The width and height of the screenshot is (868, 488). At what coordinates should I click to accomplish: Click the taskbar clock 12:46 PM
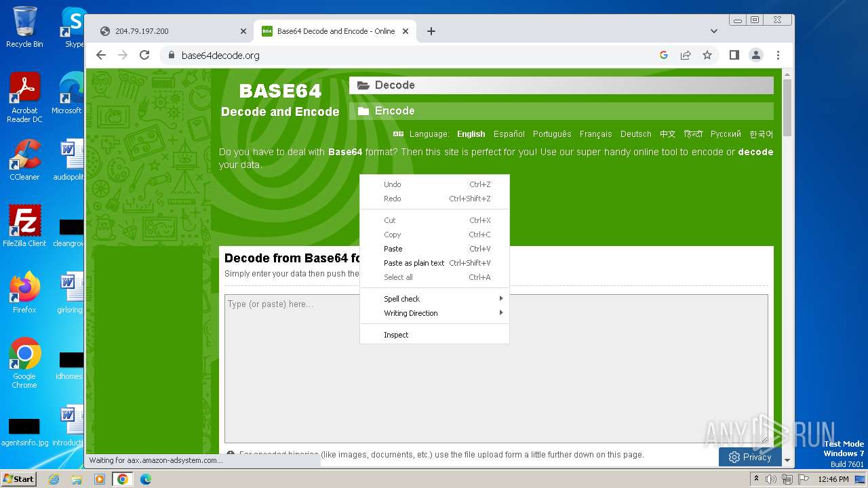click(x=833, y=479)
